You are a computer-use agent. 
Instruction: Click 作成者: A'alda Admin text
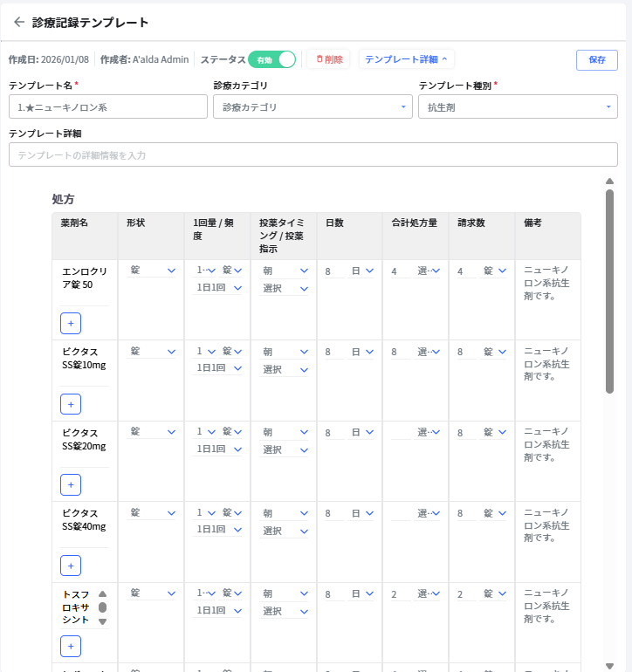click(145, 59)
